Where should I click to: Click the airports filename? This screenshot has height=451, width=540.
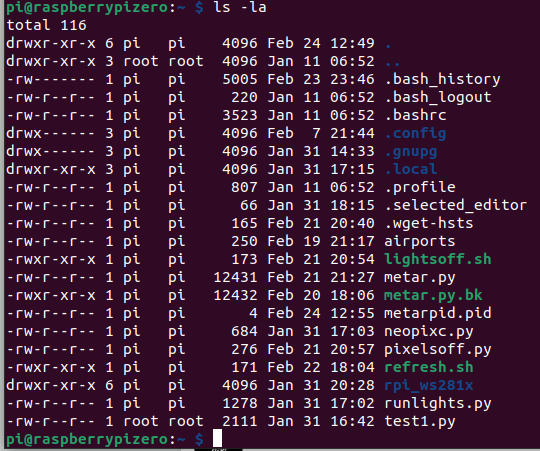point(420,242)
